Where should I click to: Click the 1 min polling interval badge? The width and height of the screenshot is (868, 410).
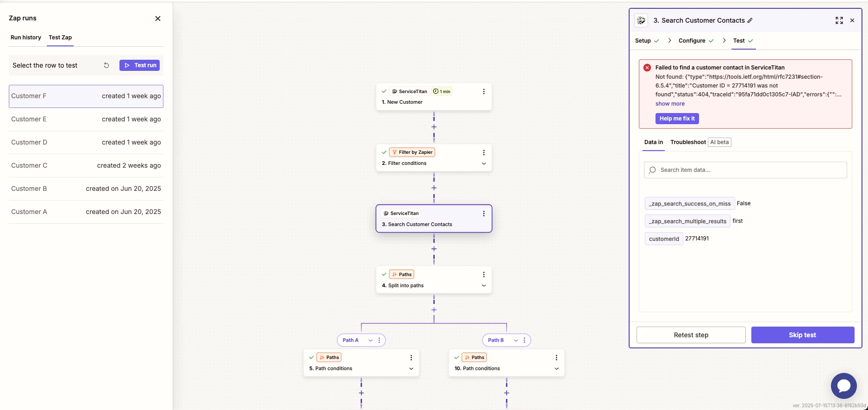pyautogui.click(x=442, y=92)
